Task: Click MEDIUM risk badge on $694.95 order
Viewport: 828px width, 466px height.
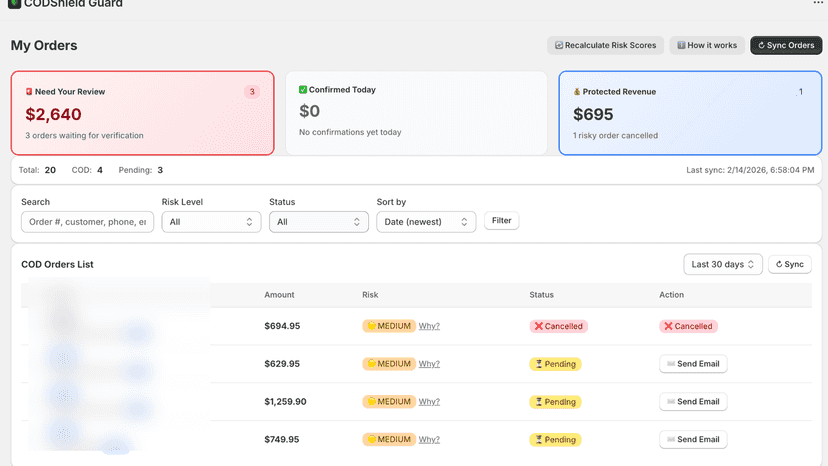Action: point(389,326)
